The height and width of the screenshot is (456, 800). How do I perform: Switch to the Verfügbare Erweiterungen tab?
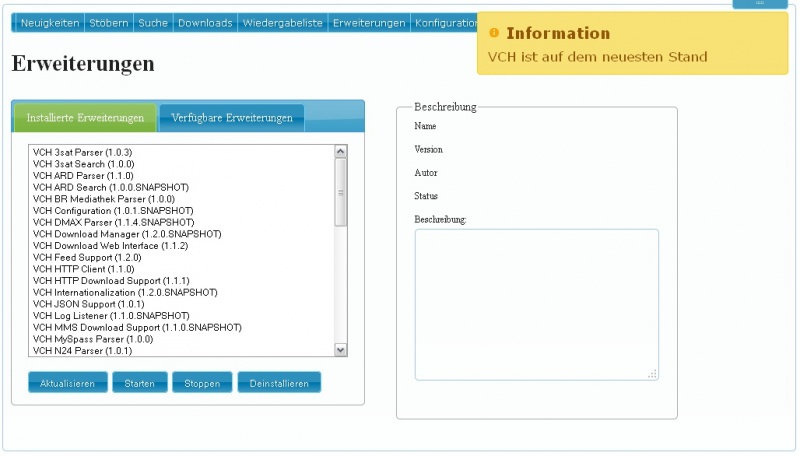(232, 118)
